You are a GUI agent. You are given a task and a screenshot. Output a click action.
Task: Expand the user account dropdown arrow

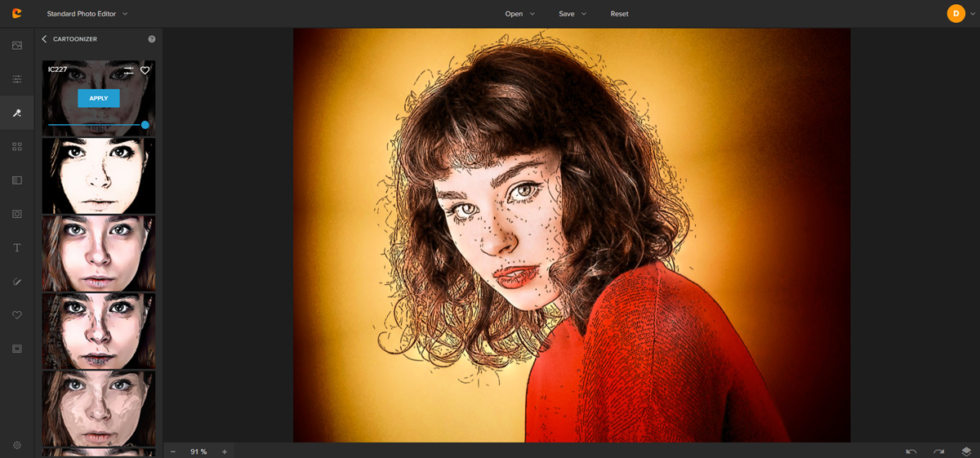coord(972,14)
